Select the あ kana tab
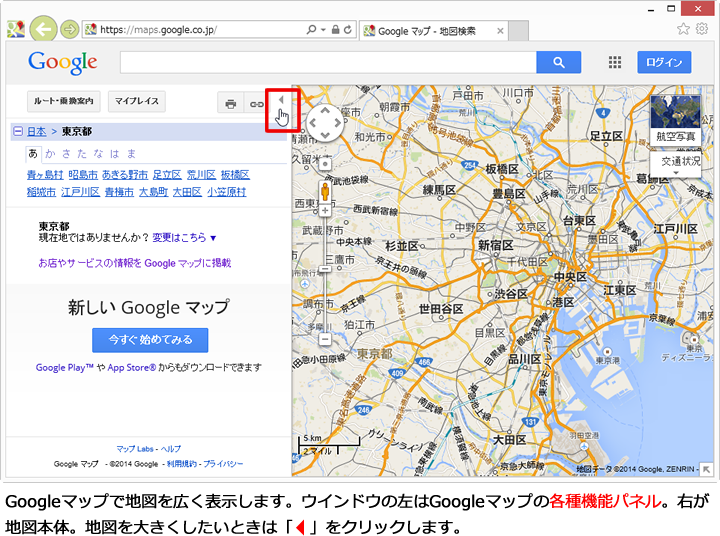720x536 pixels. (33, 153)
